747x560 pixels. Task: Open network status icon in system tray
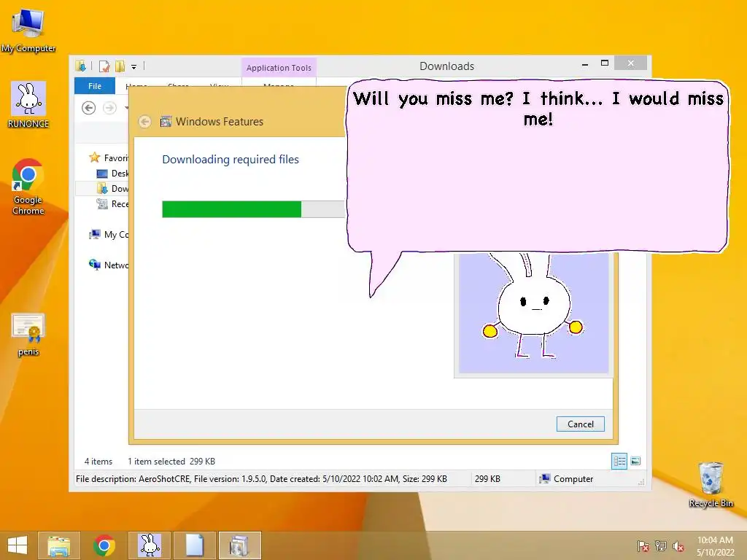(x=661, y=545)
